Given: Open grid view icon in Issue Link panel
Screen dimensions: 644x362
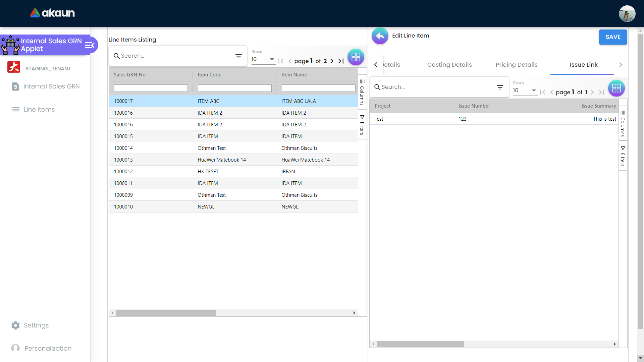Looking at the screenshot, I should point(616,88).
